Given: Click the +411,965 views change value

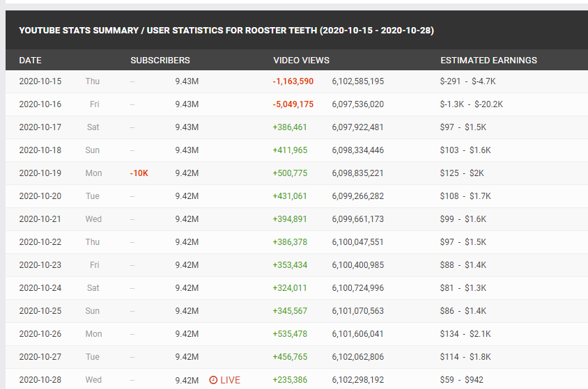Looking at the screenshot, I should [x=290, y=150].
